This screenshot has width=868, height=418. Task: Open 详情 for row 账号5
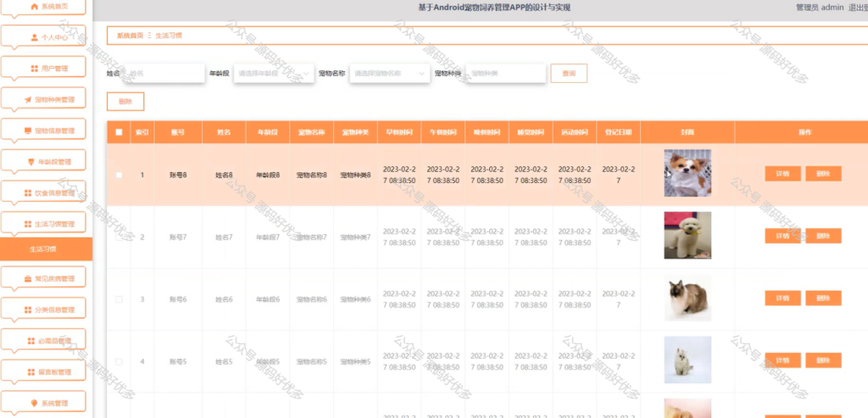click(x=782, y=360)
